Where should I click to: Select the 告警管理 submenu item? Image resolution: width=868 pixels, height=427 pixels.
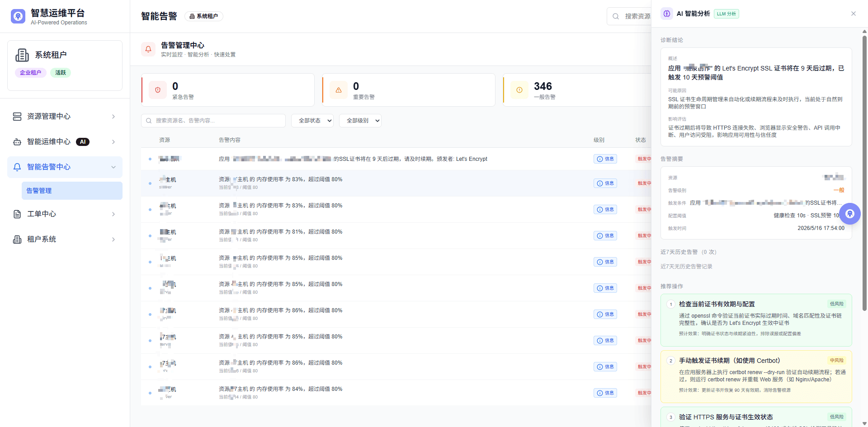72,191
